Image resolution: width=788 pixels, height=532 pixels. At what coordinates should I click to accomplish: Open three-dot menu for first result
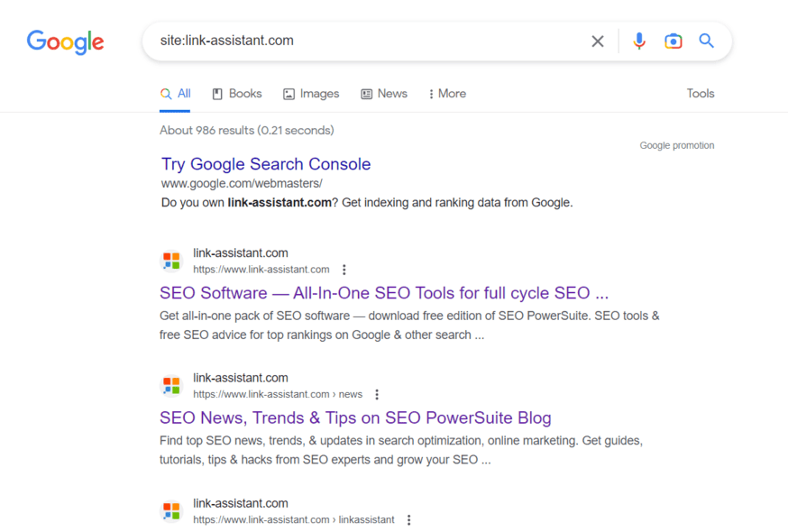(x=344, y=270)
